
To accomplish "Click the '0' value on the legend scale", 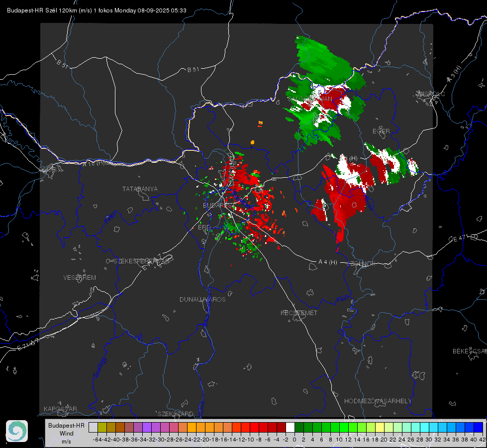I will coord(294,440).
